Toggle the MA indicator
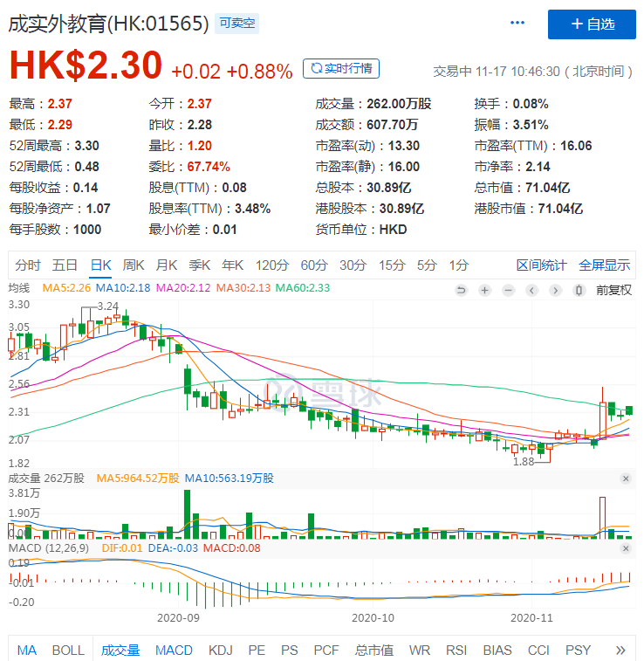Image resolution: width=644 pixels, height=661 pixels. pos(26,650)
